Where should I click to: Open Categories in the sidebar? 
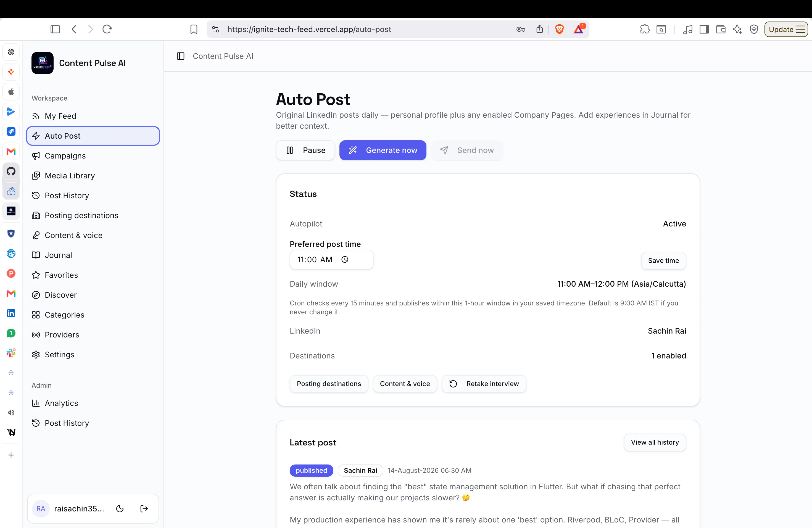tap(93, 315)
